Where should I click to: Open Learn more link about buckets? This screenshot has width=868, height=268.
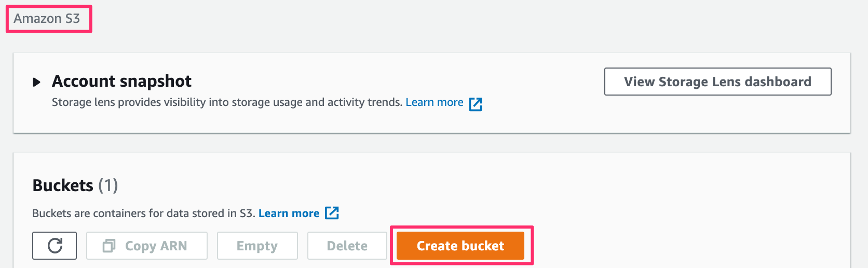[289, 213]
